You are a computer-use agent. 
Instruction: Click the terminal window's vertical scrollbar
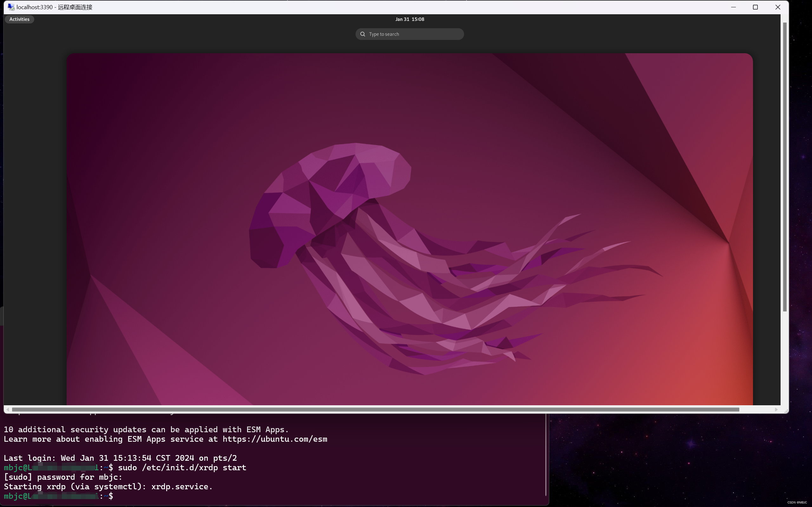[x=546, y=454]
